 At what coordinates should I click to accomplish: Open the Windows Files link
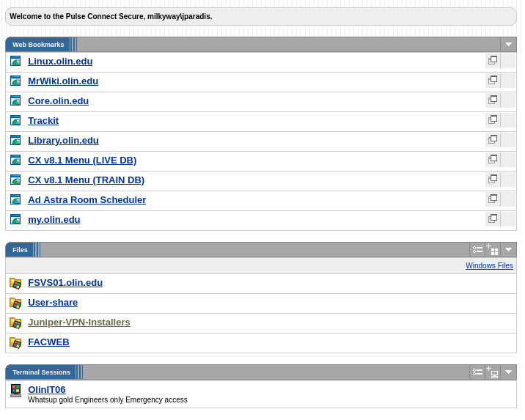(x=489, y=266)
